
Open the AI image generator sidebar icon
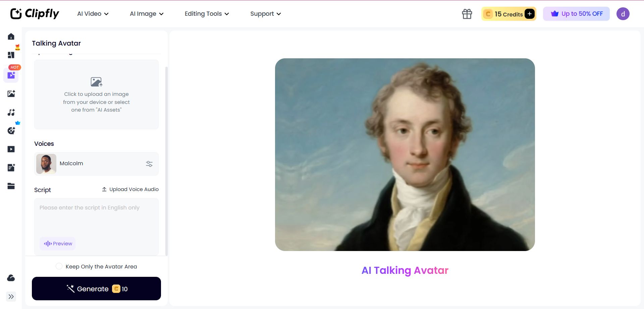pos(11,94)
